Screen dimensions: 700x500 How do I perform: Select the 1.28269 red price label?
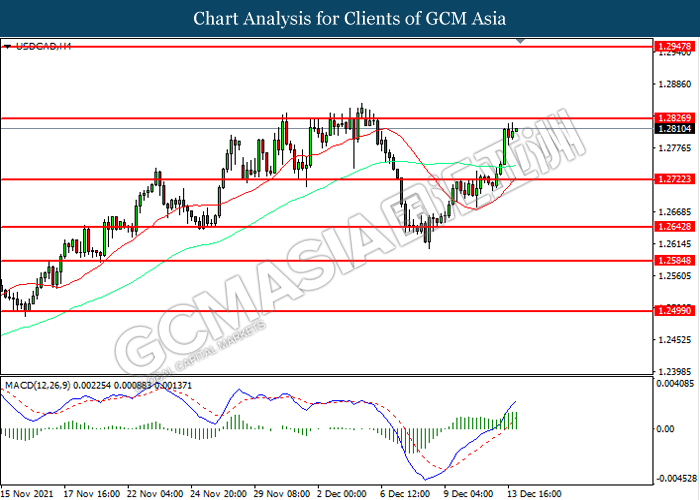[x=675, y=118]
